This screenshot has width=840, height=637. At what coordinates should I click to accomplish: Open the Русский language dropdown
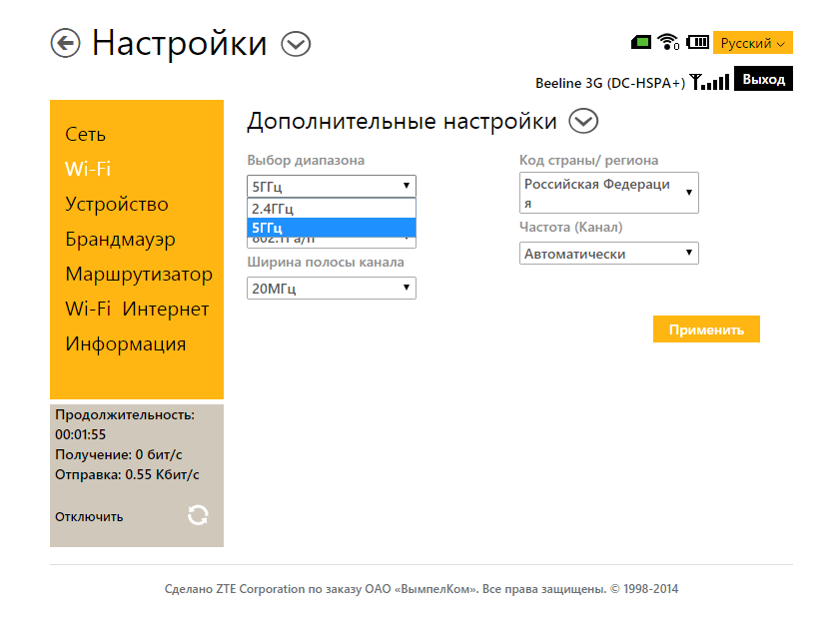752,43
